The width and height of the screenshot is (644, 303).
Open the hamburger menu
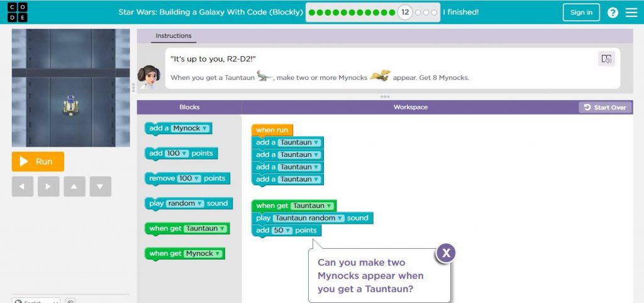tap(631, 13)
